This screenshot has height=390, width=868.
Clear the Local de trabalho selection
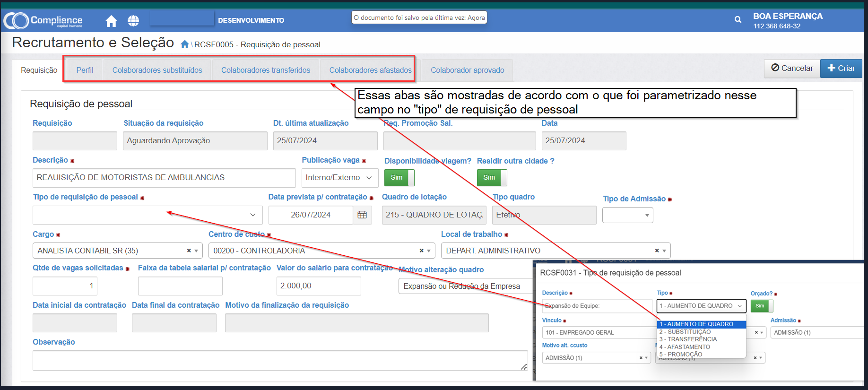coord(657,251)
